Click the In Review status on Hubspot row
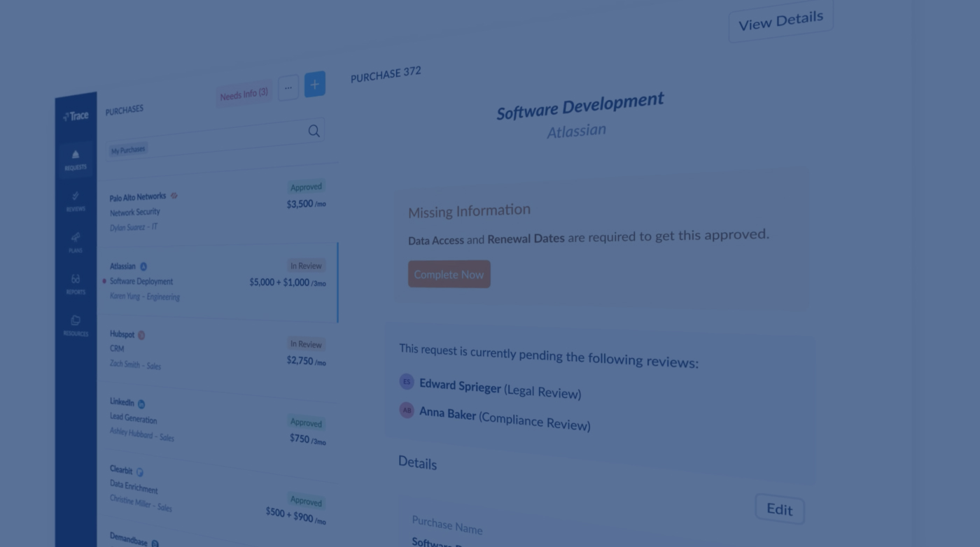Screen dimensions: 980x547 tap(306, 344)
